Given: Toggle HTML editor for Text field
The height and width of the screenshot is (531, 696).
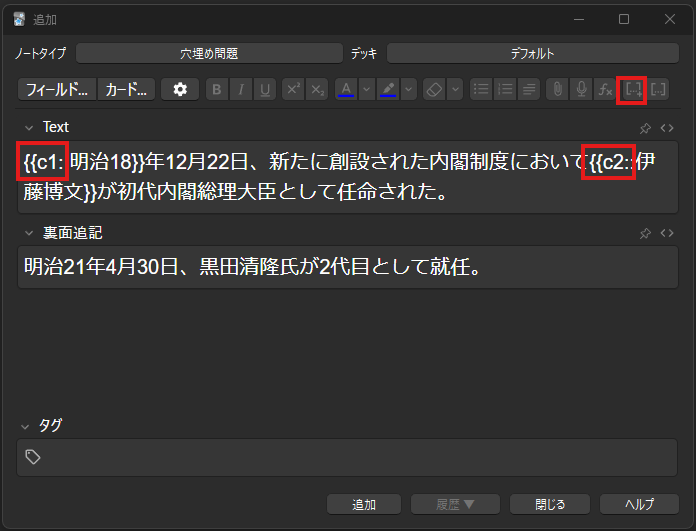Looking at the screenshot, I should click(x=667, y=128).
